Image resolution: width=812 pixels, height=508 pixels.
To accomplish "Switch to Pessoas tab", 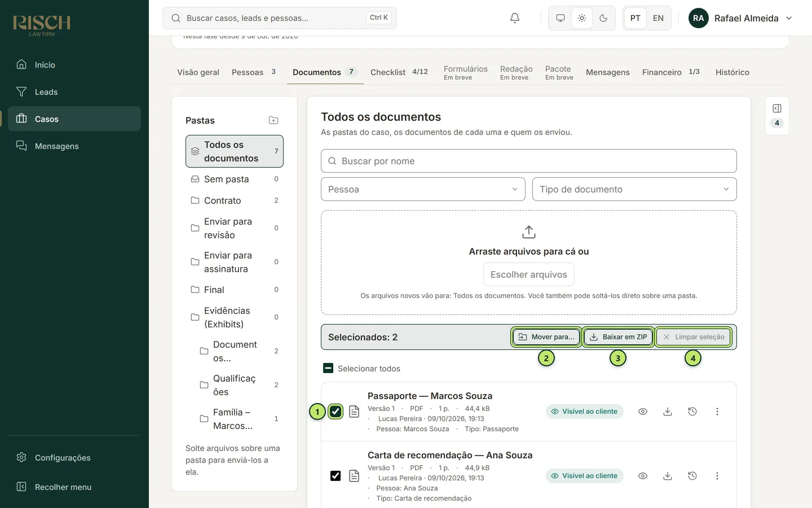I will 254,72.
